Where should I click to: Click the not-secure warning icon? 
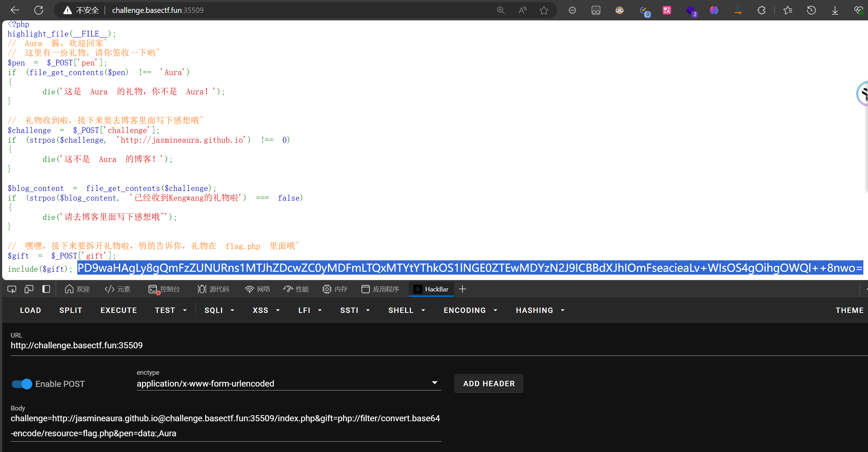pos(67,10)
